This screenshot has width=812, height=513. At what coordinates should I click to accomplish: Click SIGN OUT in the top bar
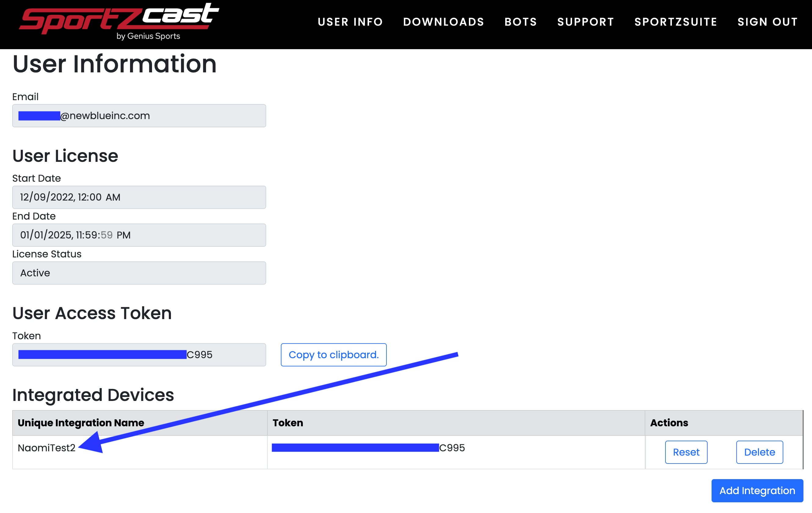(x=767, y=22)
